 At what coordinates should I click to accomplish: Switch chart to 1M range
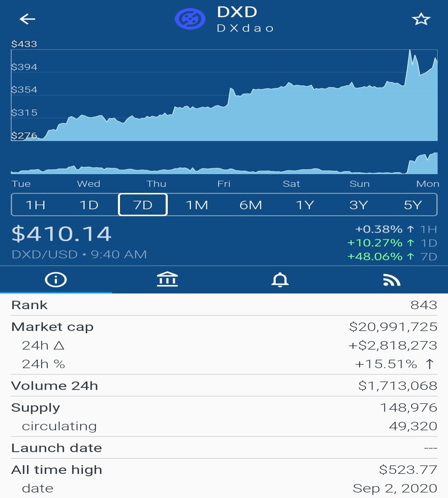coord(197,205)
